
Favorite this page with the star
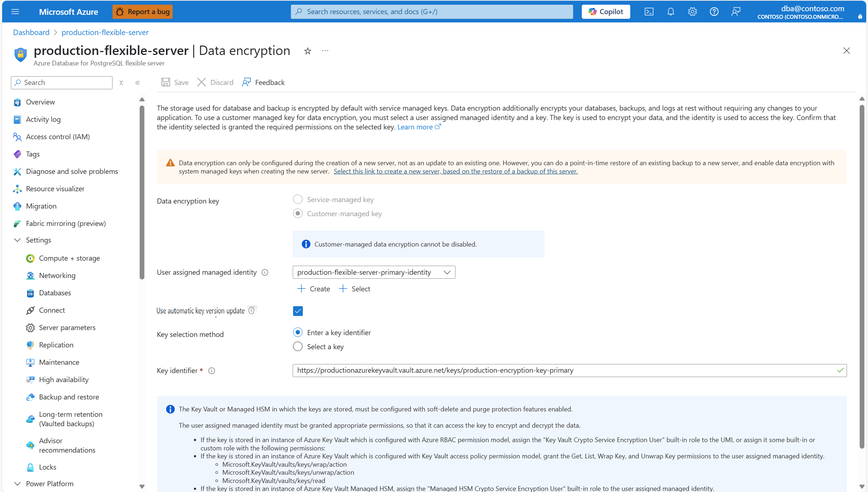click(308, 51)
